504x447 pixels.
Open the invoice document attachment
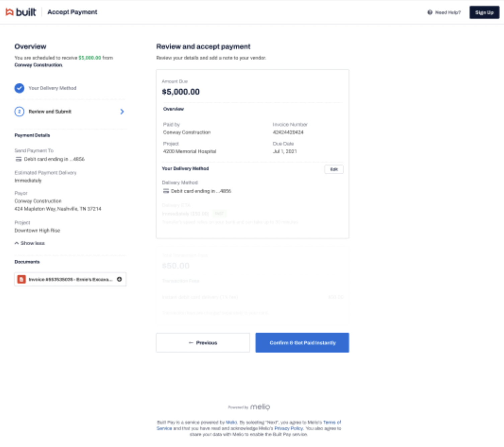click(x=70, y=279)
